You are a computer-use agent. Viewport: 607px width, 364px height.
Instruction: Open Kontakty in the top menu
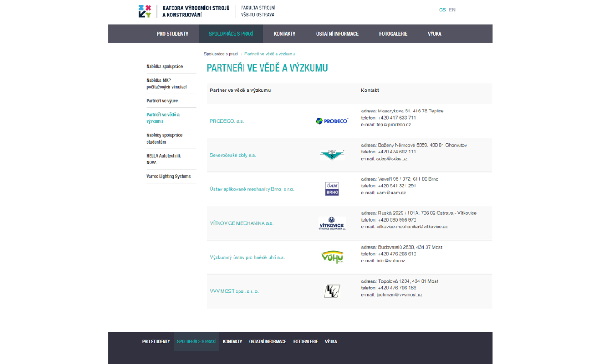[x=285, y=34]
